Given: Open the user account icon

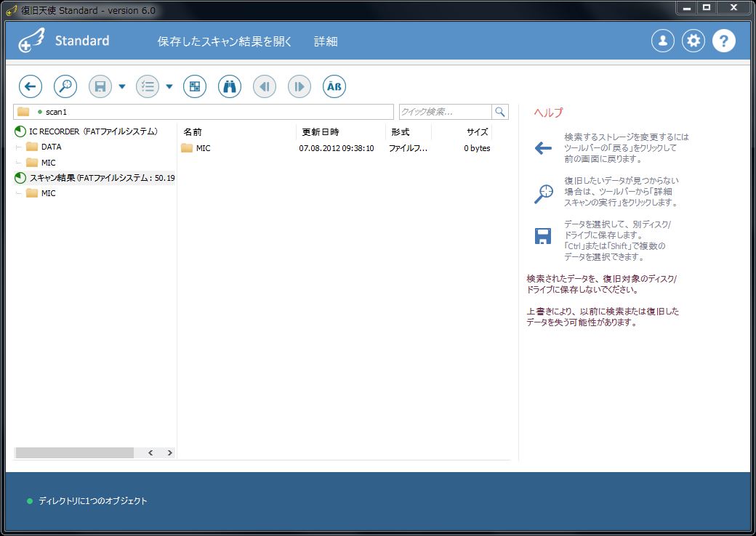Looking at the screenshot, I should (x=663, y=41).
